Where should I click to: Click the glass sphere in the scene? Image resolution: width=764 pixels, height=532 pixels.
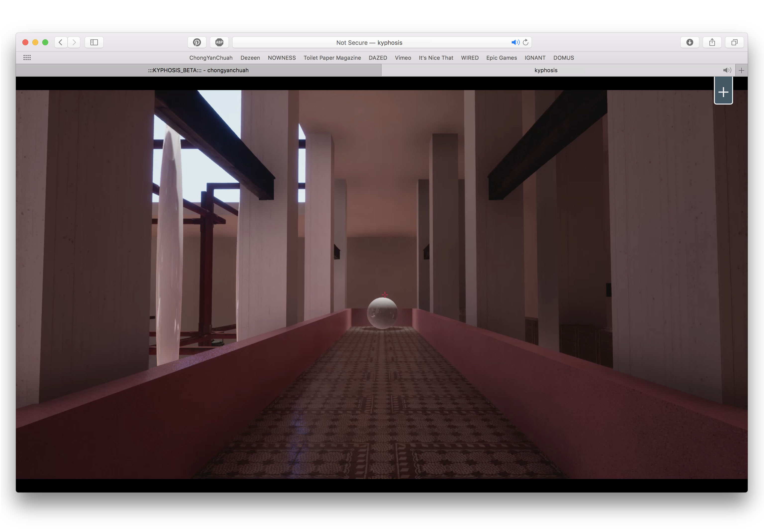coord(382,313)
